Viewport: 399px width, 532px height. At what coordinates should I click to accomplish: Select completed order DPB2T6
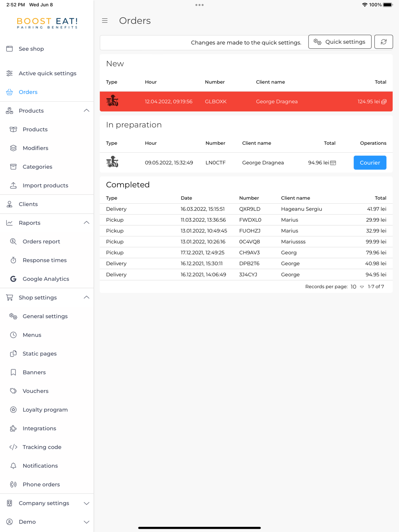(246, 264)
